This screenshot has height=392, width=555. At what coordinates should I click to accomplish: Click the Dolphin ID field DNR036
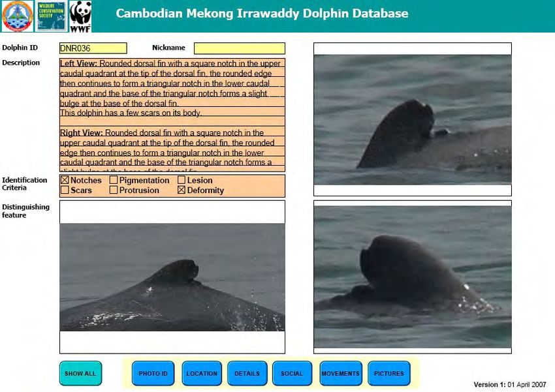(x=93, y=48)
